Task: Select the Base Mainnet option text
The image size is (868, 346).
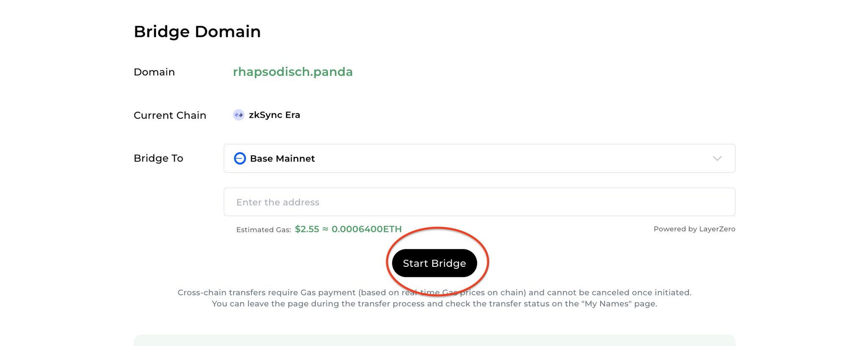Action: (x=282, y=158)
